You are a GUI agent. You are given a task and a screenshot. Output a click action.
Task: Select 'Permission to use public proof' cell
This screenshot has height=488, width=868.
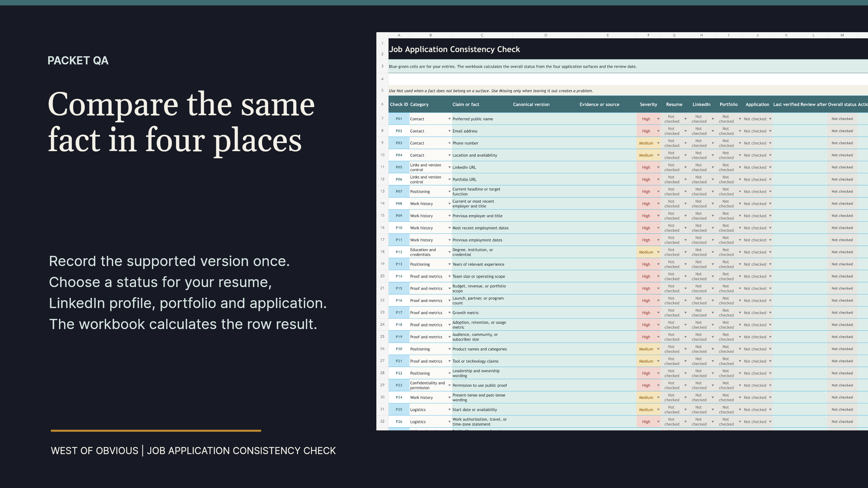tap(482, 385)
